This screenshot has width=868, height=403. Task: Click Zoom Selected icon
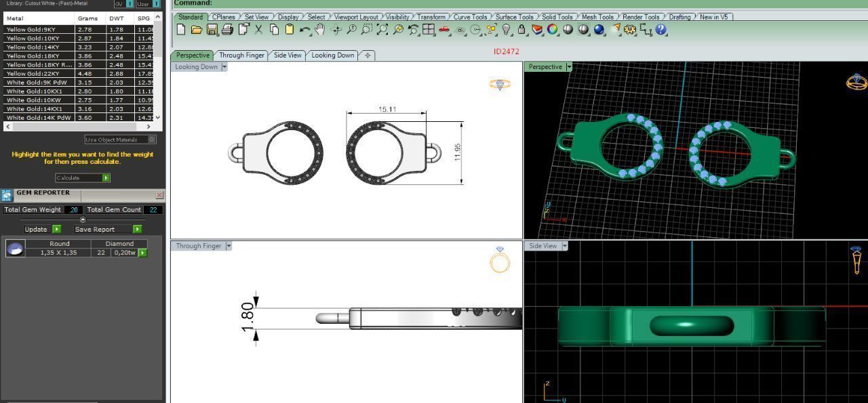coord(398,29)
